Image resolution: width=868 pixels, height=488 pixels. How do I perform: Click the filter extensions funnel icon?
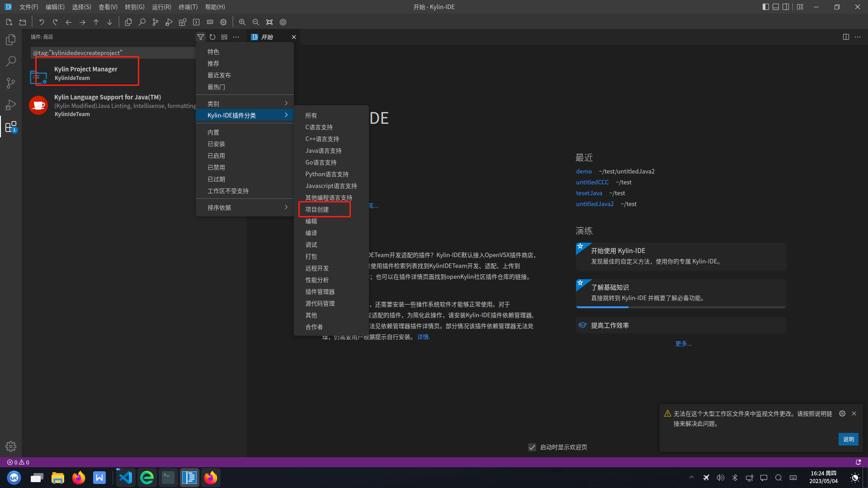tap(201, 37)
